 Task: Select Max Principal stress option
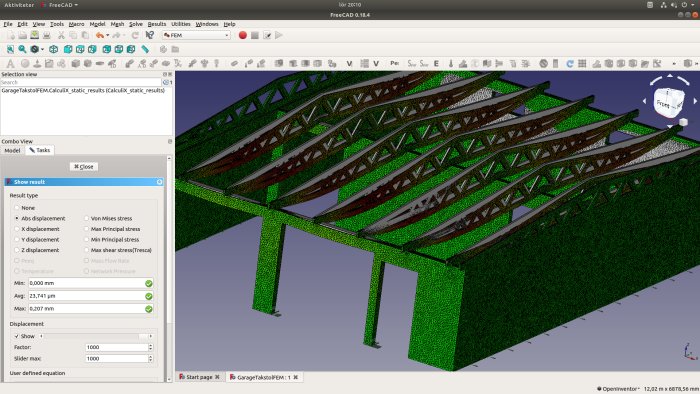[87, 229]
